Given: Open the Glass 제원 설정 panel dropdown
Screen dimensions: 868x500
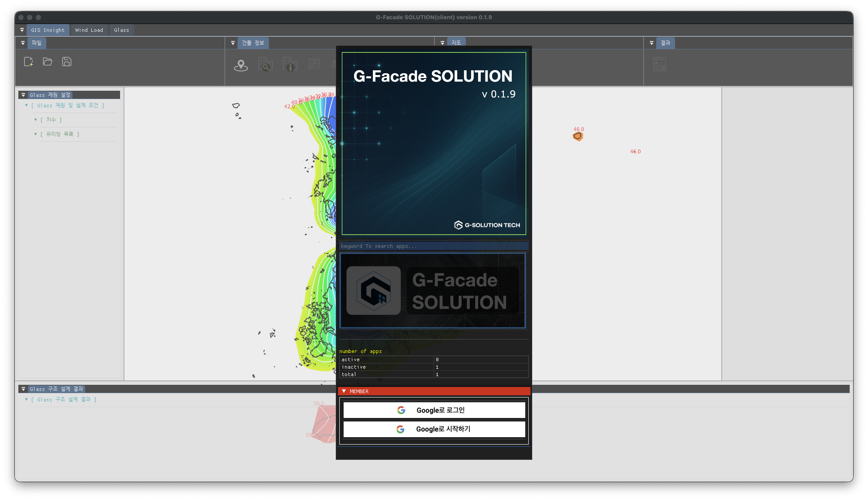Looking at the screenshot, I should [x=24, y=95].
